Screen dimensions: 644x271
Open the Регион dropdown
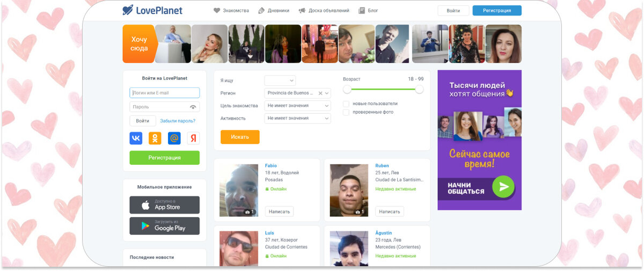pos(297,93)
